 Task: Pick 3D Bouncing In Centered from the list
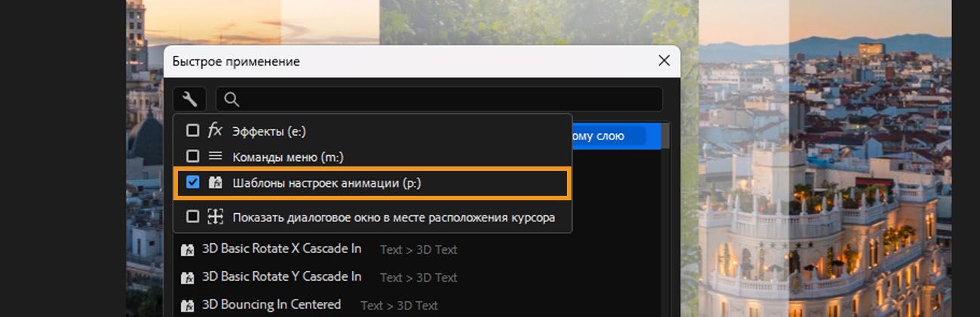click(x=271, y=304)
